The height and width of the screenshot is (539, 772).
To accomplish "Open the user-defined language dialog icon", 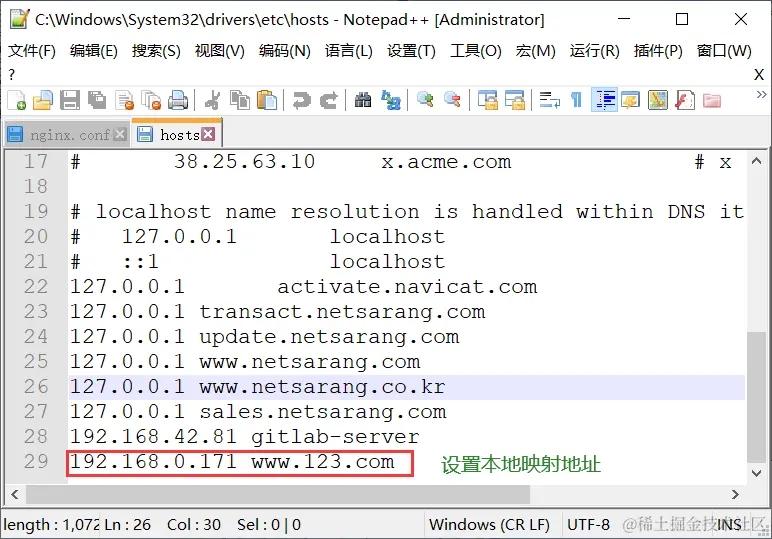I will tap(631, 100).
